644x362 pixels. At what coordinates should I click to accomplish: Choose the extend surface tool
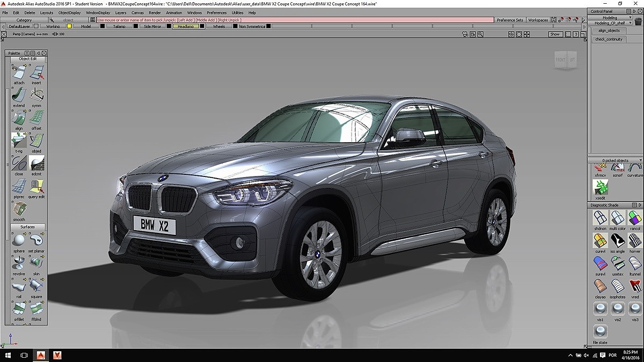coord(19,95)
